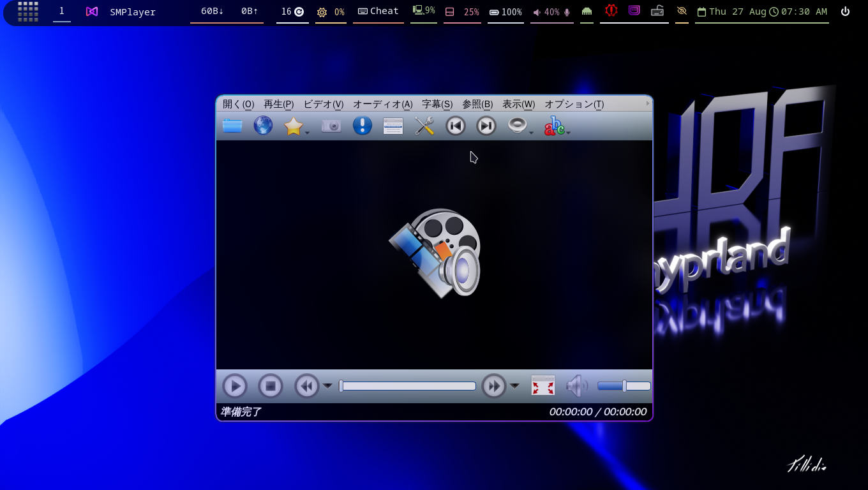
Task: Open the power menu icon
Action: point(845,11)
